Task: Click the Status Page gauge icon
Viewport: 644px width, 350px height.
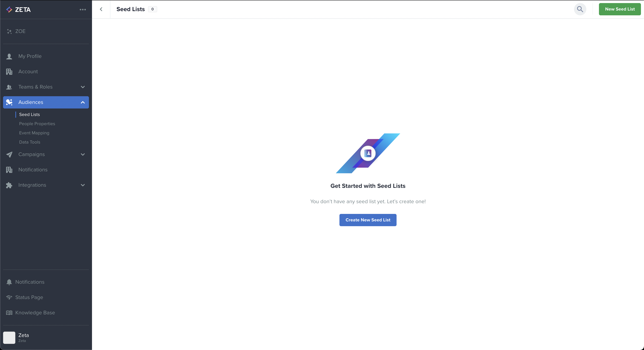Action: click(9, 297)
